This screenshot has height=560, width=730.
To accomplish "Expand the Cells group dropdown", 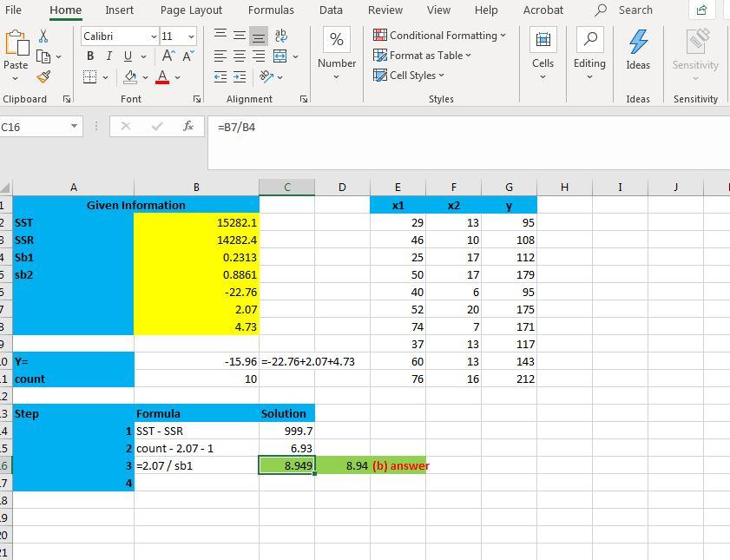I will pyautogui.click(x=543, y=75).
